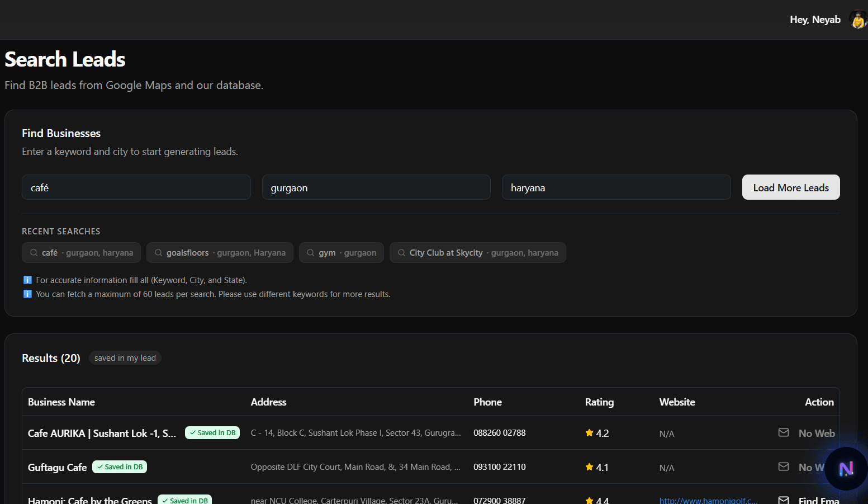Click N/A website cell of Cafe AURIKA
Image resolution: width=868 pixels, height=504 pixels.
[x=667, y=434]
